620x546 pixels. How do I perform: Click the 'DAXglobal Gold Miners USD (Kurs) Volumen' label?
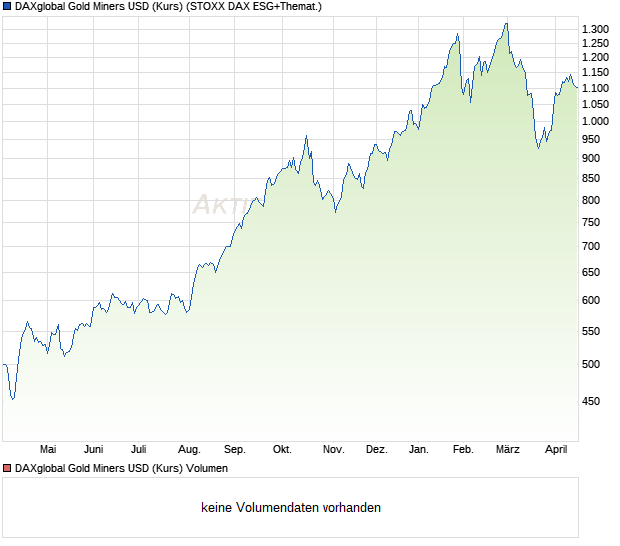click(121, 469)
